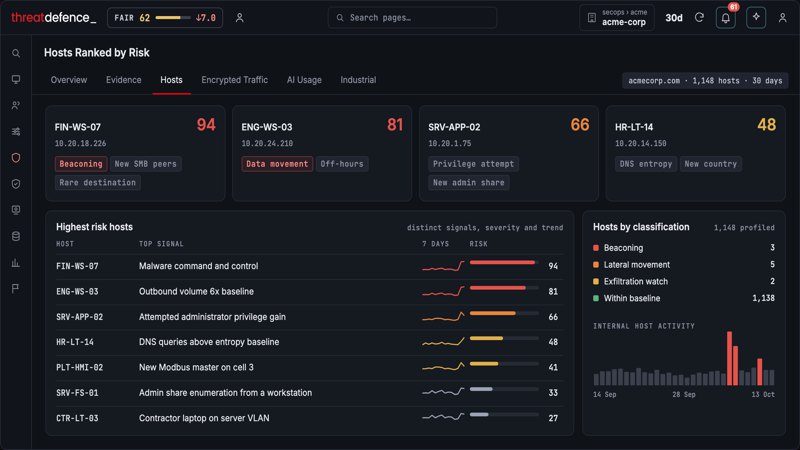Select Exfiltration watch classification row
Image resolution: width=800 pixels, height=450 pixels.
pos(684,282)
